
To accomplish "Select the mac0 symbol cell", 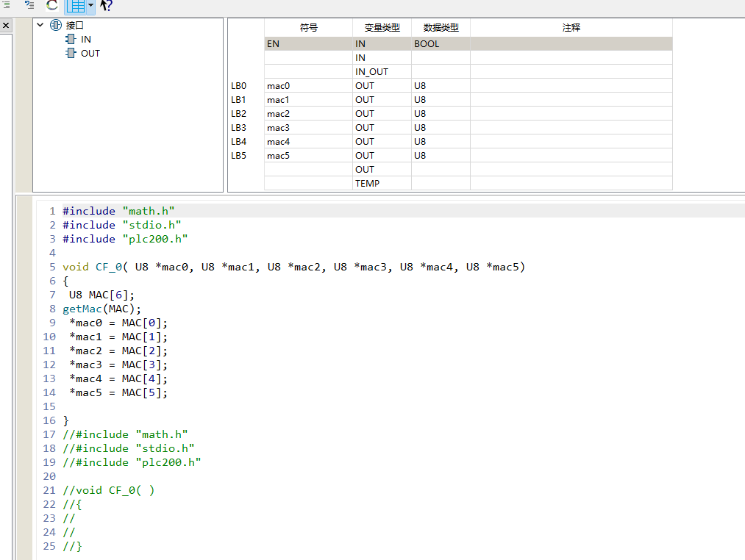I will pos(308,85).
